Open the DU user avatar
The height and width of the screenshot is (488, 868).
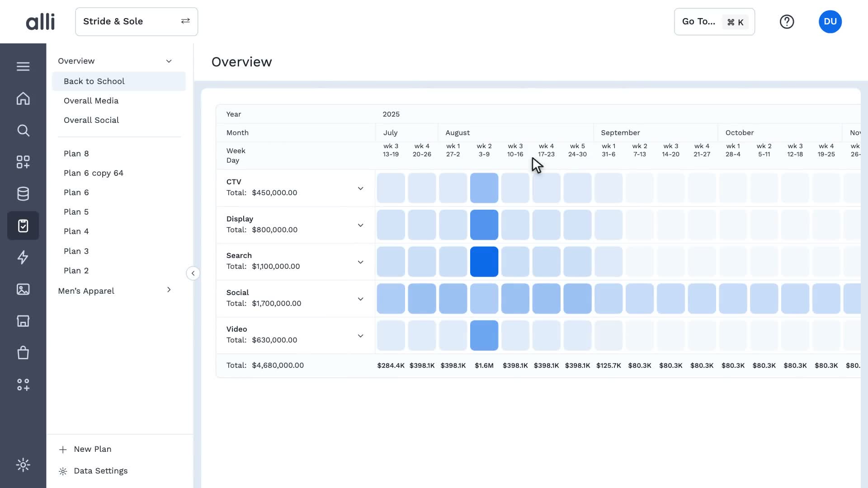click(830, 22)
